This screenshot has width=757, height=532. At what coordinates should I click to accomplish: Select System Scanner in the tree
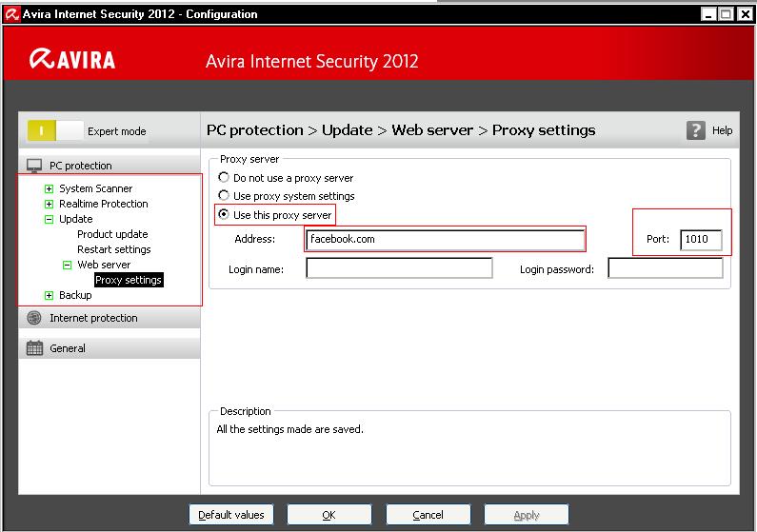95,188
